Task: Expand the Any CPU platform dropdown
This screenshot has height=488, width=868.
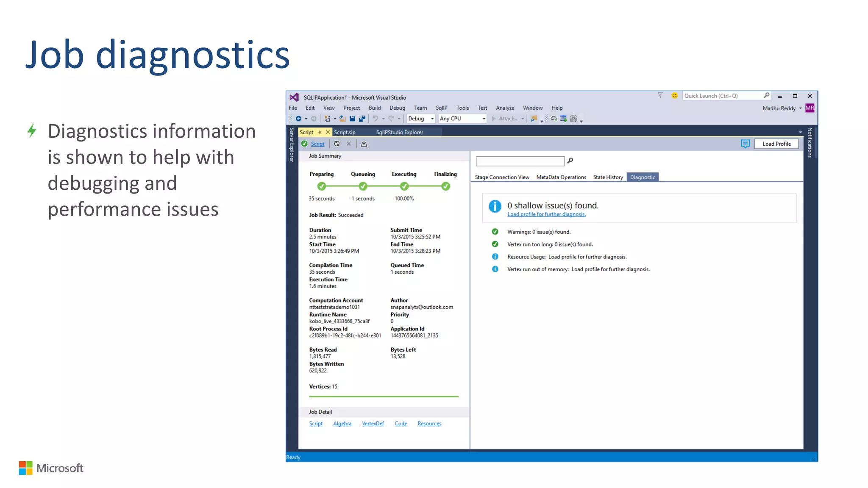Action: (x=484, y=119)
